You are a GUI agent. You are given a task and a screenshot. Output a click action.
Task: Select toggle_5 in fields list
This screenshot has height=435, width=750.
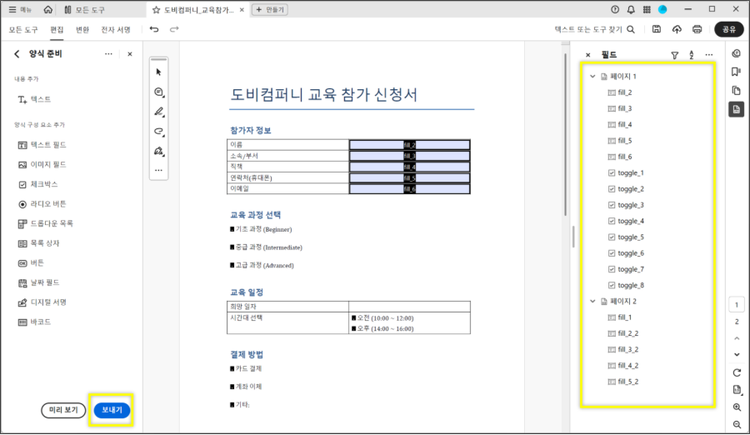[626, 237]
